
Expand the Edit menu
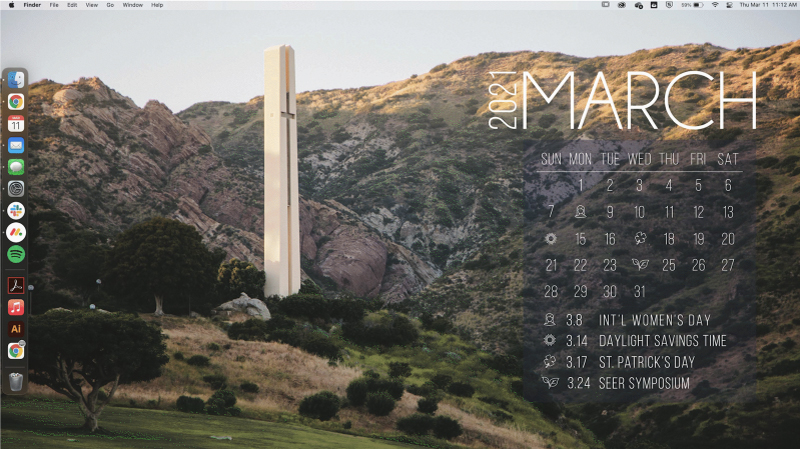click(x=71, y=5)
